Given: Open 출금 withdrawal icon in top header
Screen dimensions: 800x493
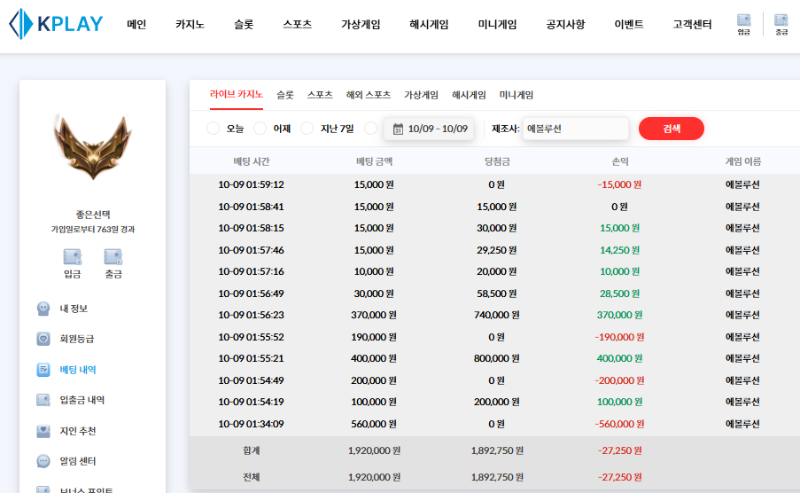Looking at the screenshot, I should pyautogui.click(x=781, y=24).
